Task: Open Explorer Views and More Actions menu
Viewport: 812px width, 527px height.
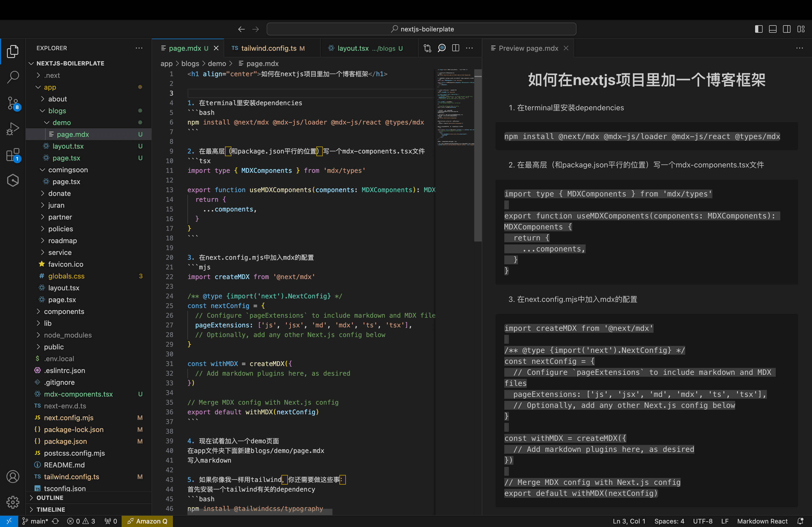Action: (x=139, y=48)
